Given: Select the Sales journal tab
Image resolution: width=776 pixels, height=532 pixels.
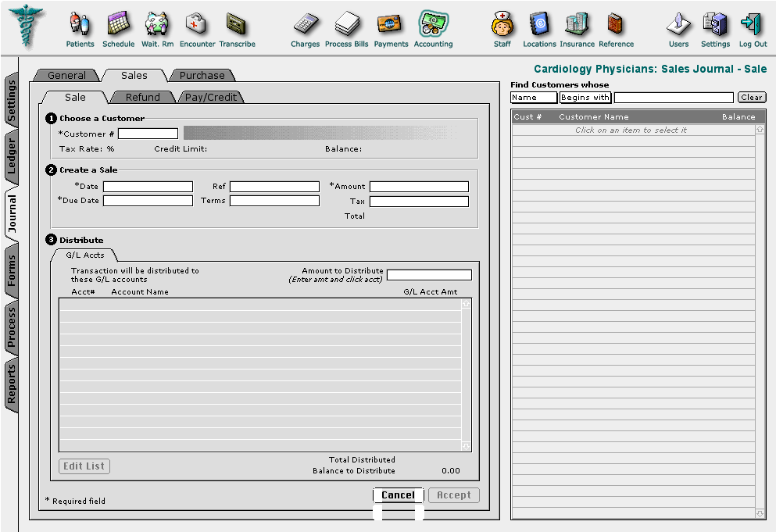Looking at the screenshot, I should pyautogui.click(x=134, y=75).
